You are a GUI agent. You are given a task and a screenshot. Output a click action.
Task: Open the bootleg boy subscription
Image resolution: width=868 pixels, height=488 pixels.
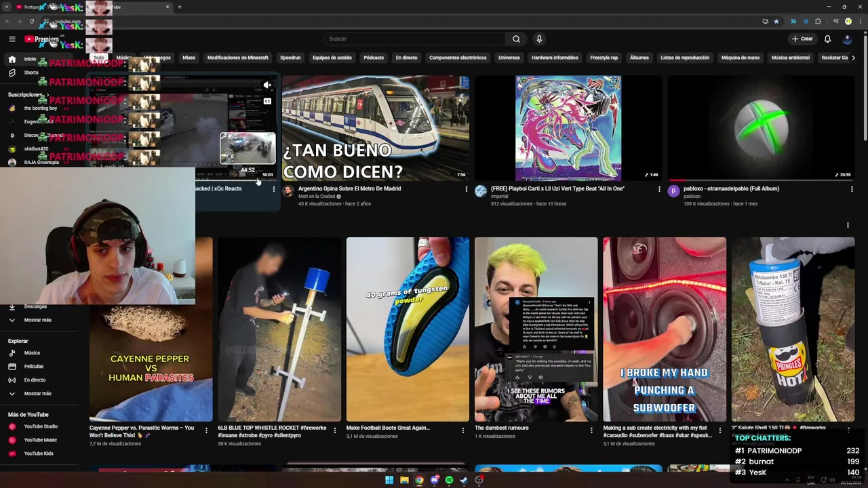41,108
